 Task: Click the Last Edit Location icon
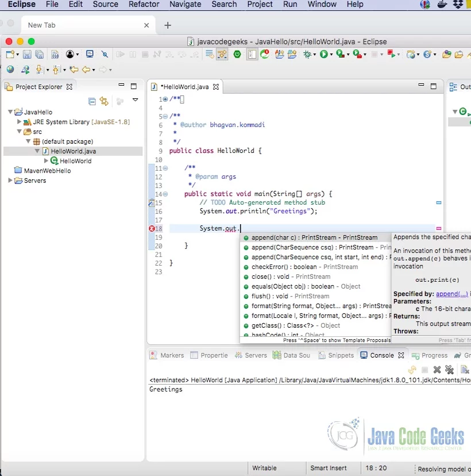[74, 70]
